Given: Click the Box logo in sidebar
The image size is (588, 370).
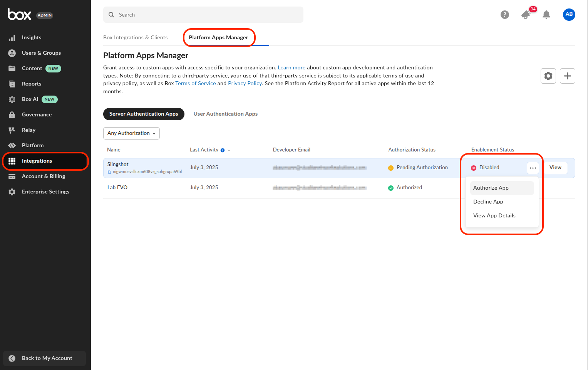Looking at the screenshot, I should (x=19, y=14).
